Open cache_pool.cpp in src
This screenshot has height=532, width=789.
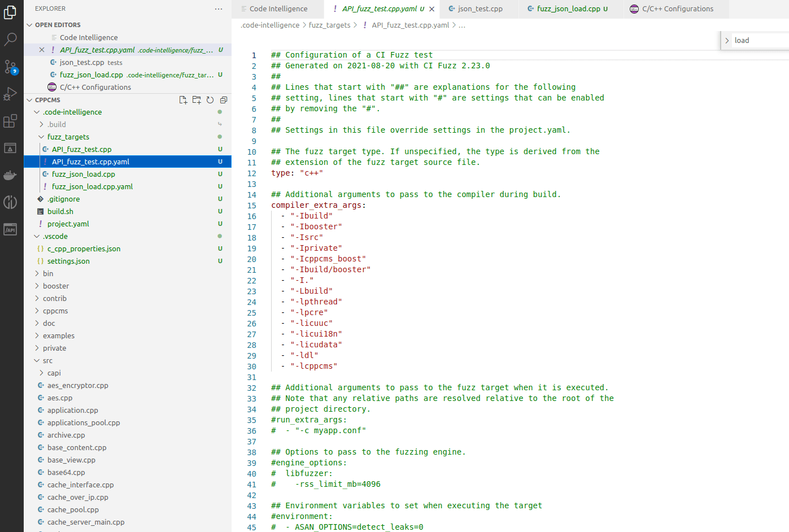(128, 510)
